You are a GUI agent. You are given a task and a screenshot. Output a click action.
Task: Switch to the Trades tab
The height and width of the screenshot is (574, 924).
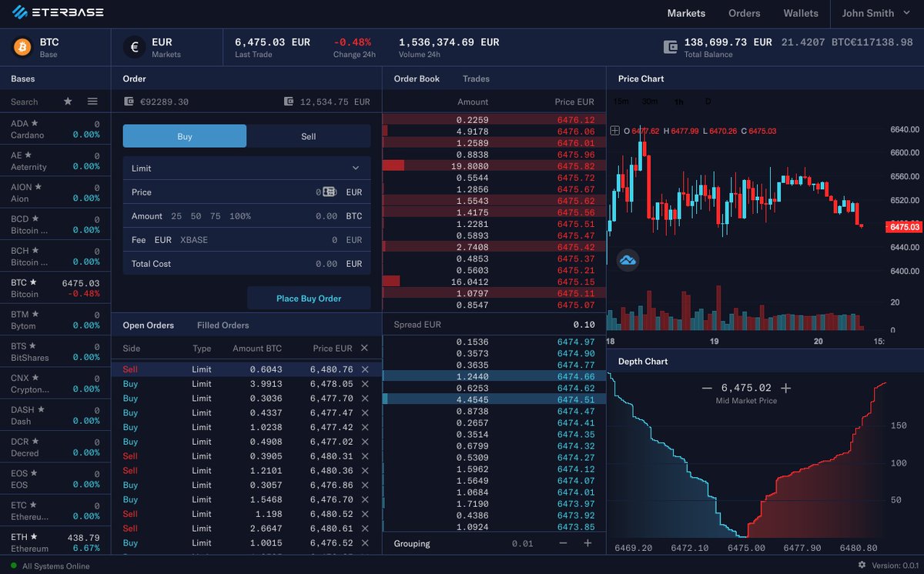[x=476, y=78]
